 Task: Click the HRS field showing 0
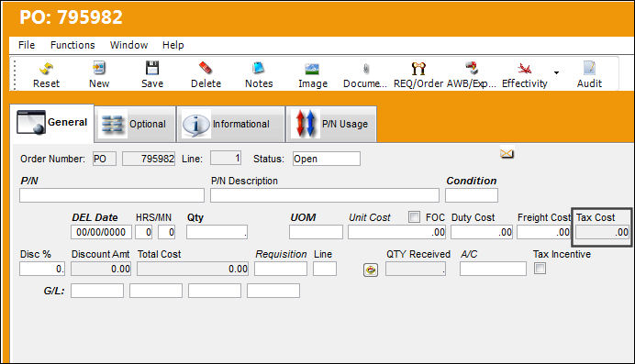pyautogui.click(x=144, y=232)
